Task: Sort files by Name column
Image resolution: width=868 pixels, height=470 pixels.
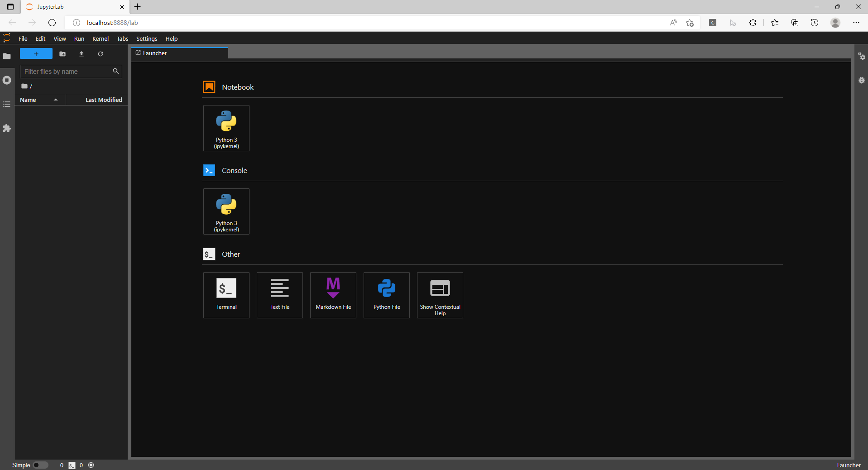Action: (x=40, y=100)
